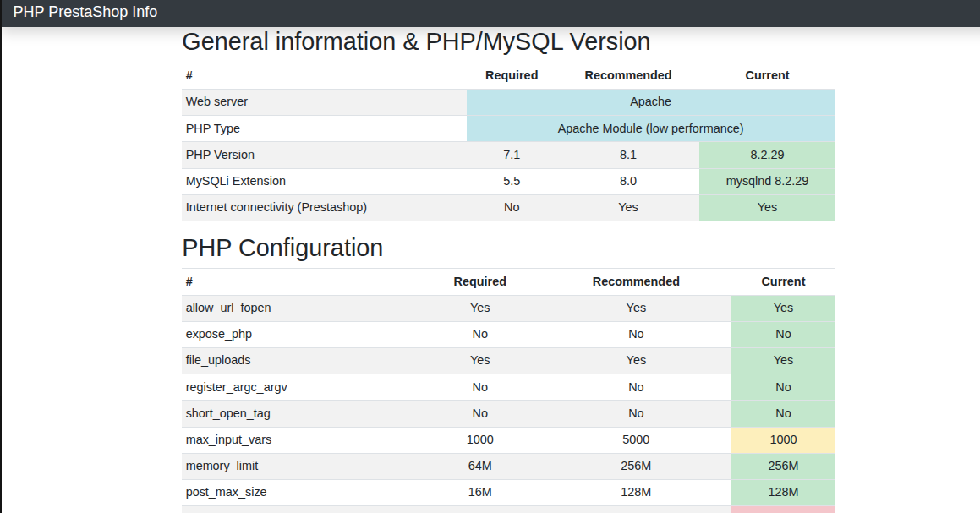Click the required PHP version 7.1 cell

click(512, 155)
